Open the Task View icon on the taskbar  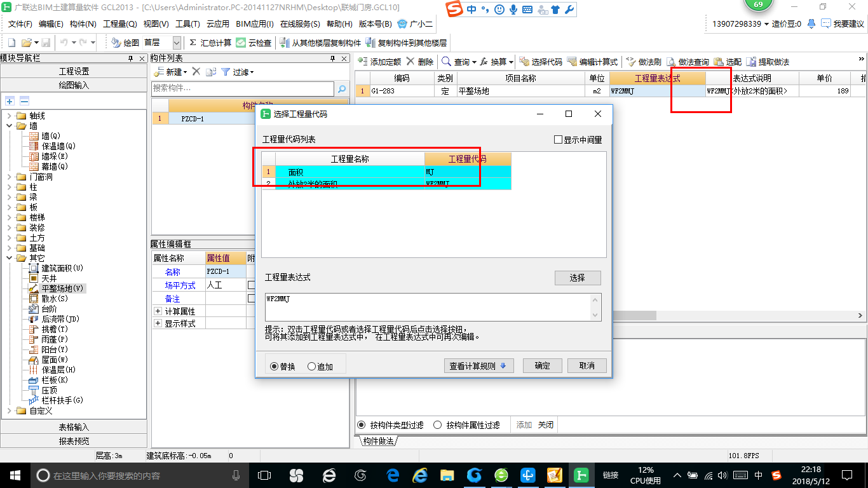(264, 475)
